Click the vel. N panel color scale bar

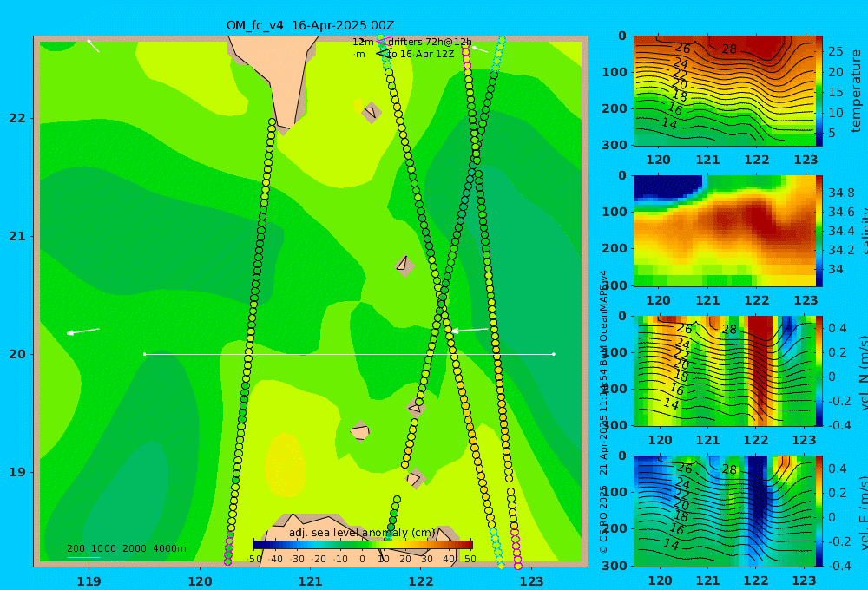tap(819, 370)
